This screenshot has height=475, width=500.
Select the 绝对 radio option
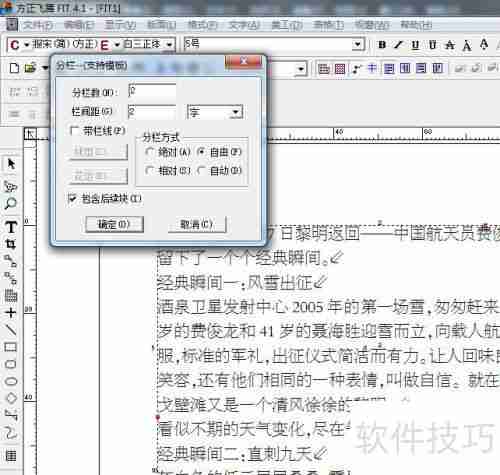click(x=149, y=152)
